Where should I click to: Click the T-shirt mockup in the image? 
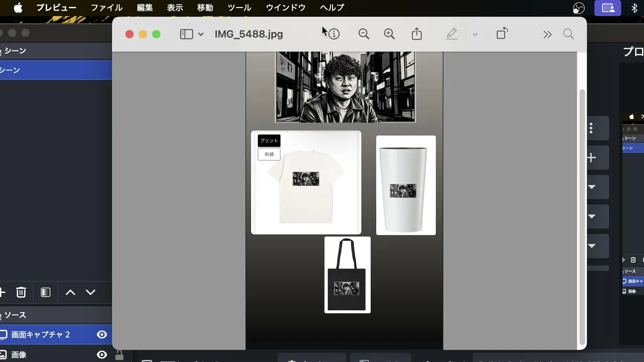306,183
